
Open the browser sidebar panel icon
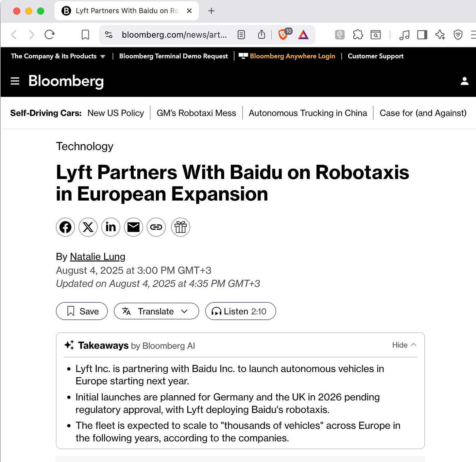[x=422, y=35]
